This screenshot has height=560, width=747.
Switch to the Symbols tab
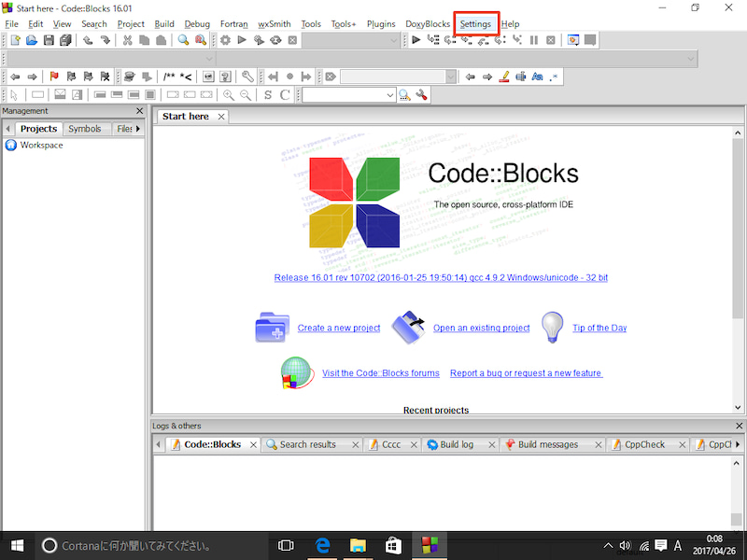85,129
